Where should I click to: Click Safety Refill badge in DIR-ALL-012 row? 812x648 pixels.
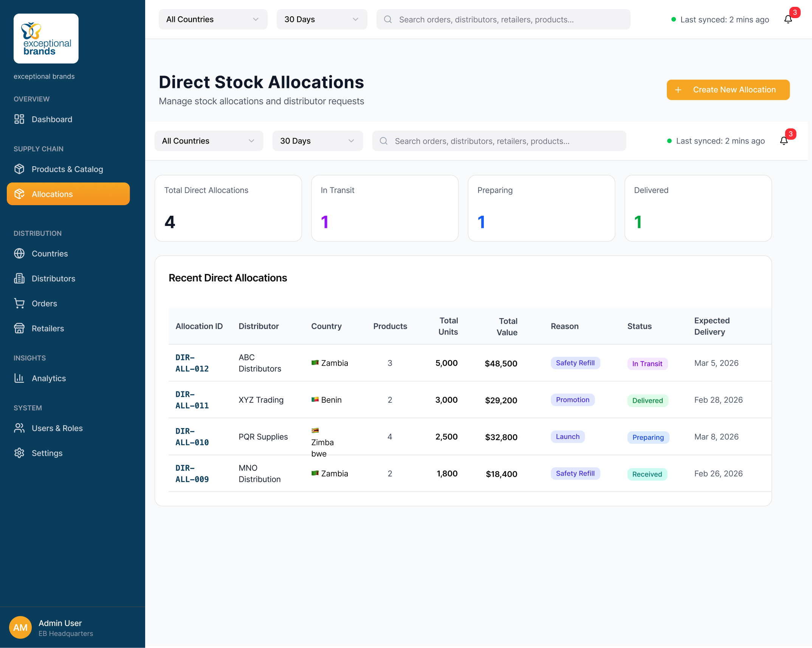(575, 363)
